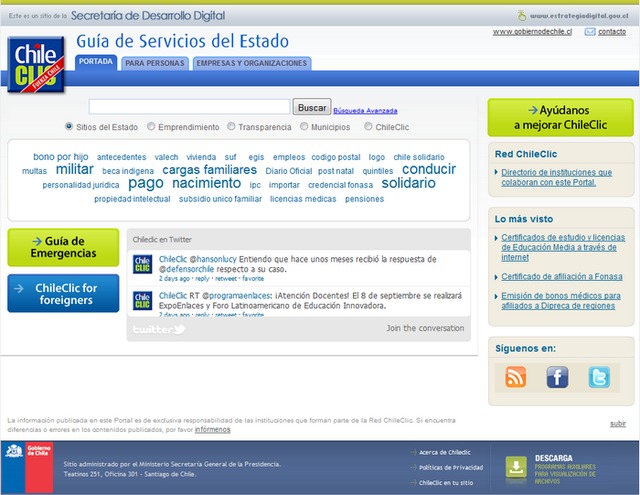Click the 'pensiones' tag
Screen dimensions: 640x495
point(364,199)
